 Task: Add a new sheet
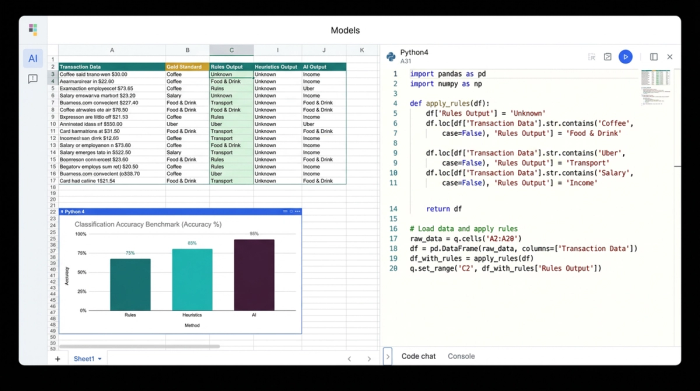click(58, 359)
